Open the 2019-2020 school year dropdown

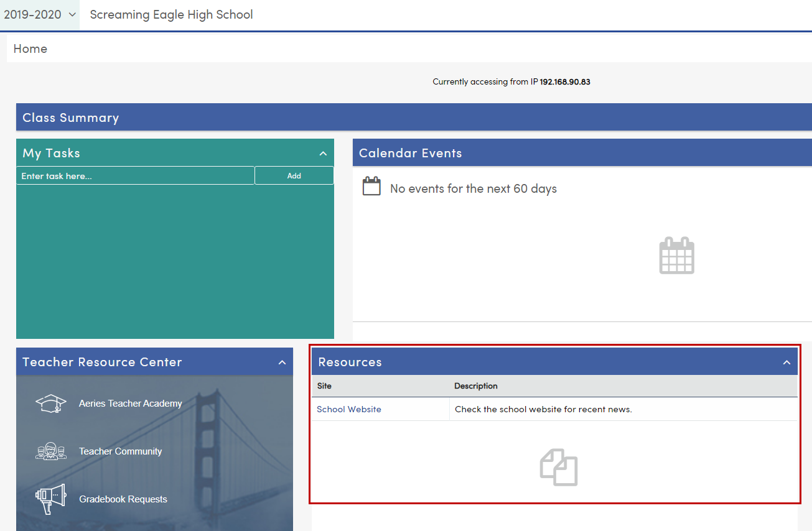(39, 14)
